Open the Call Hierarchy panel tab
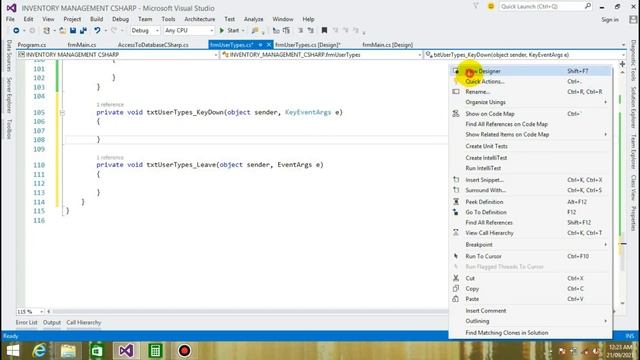Image resolution: width=640 pixels, height=360 pixels. click(84, 322)
